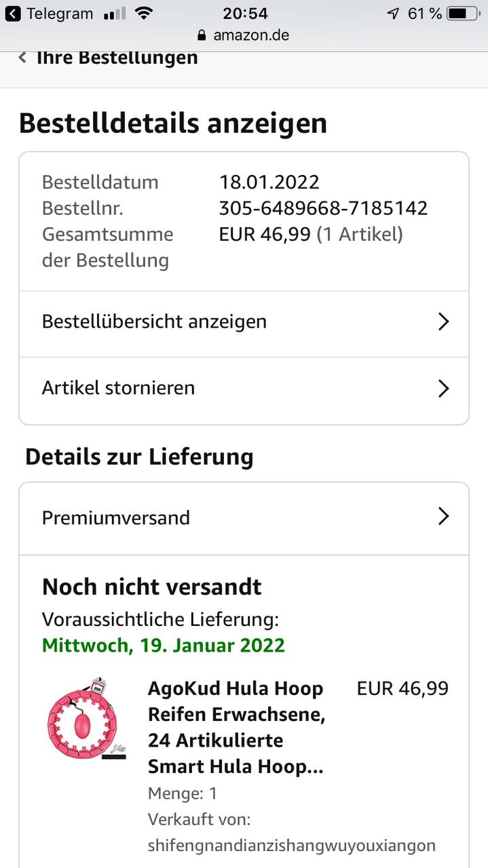
Task: Tap the Telegram back-to-app arrow icon
Action: point(13,14)
